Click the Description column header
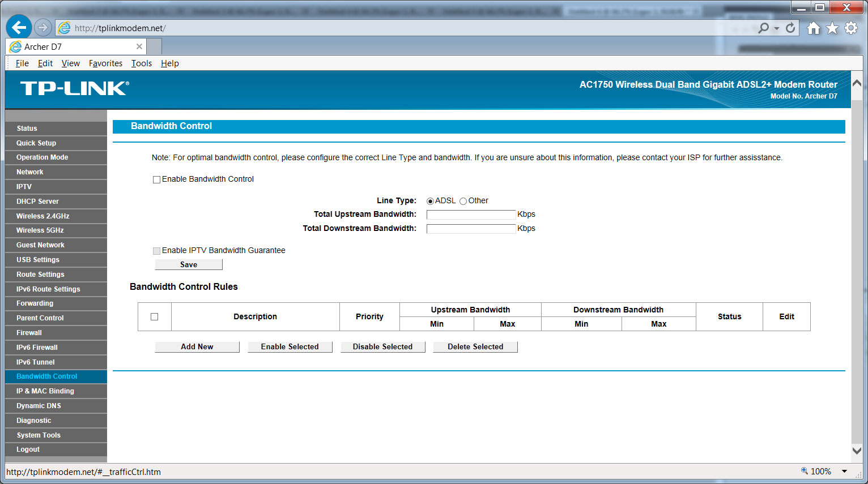 [256, 316]
